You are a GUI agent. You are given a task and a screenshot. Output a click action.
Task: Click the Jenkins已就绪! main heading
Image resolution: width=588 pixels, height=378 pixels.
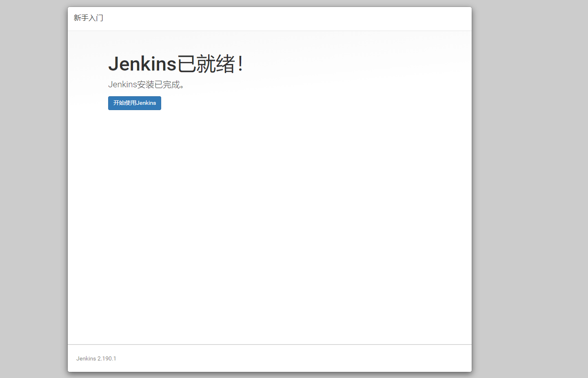(175, 64)
